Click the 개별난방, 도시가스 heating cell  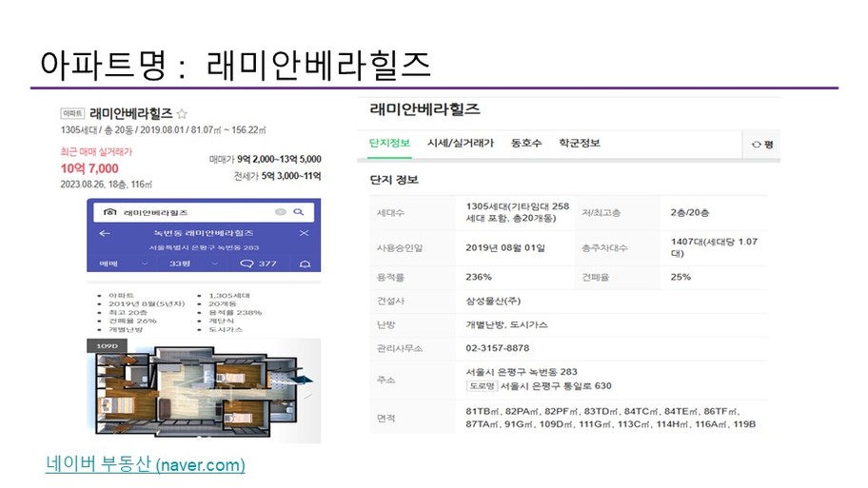[x=506, y=324]
